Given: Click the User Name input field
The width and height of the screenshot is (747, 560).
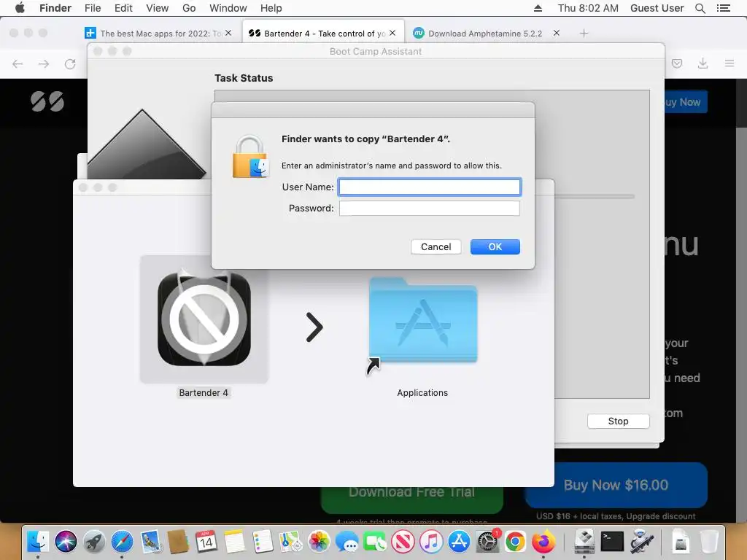Looking at the screenshot, I should click(x=429, y=187).
